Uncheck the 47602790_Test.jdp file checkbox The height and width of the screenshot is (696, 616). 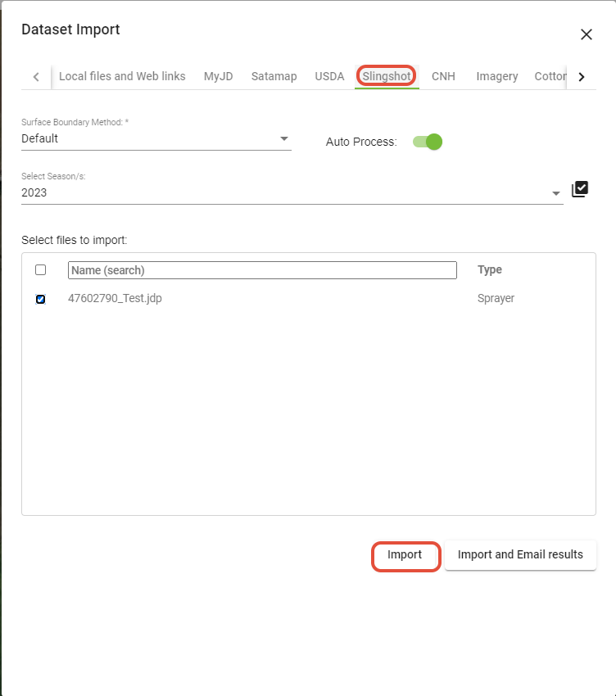(40, 299)
